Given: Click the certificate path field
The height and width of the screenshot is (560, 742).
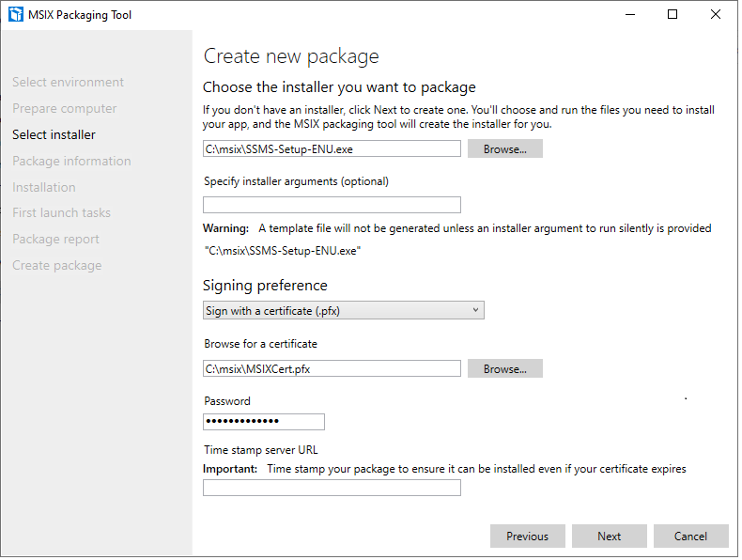Looking at the screenshot, I should tap(333, 370).
